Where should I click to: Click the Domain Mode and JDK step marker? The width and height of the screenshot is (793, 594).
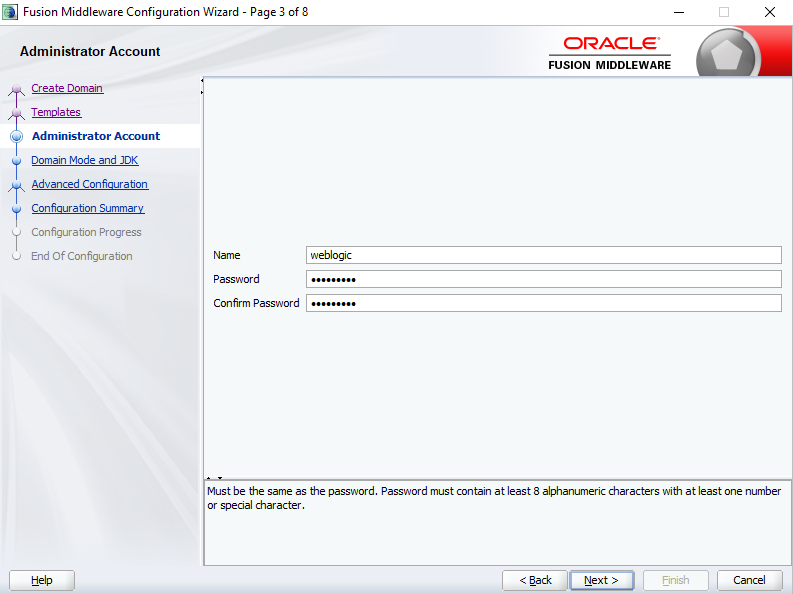16,161
